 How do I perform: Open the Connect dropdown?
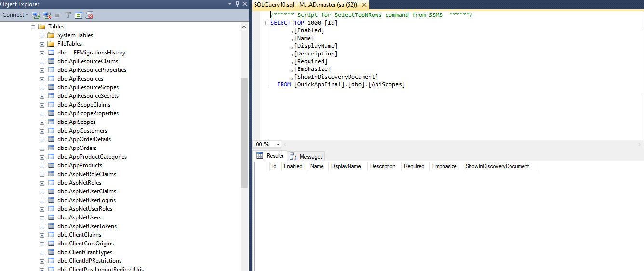pyautogui.click(x=15, y=15)
